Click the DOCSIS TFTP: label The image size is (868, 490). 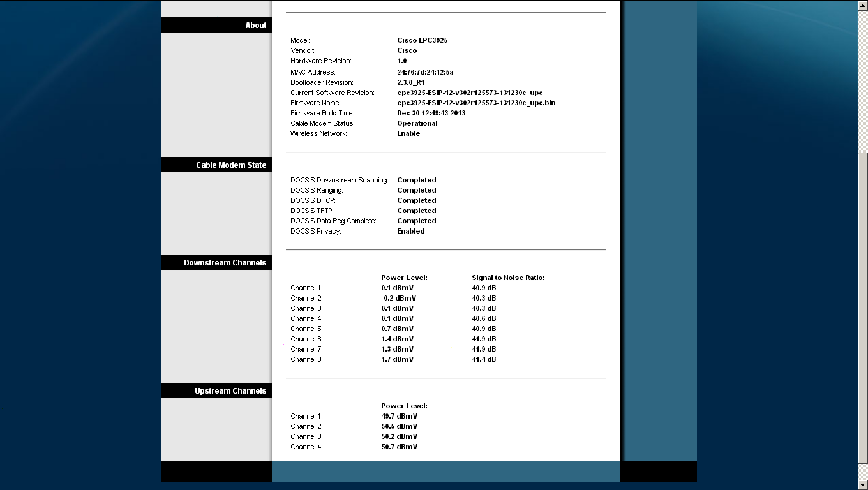pyautogui.click(x=312, y=211)
